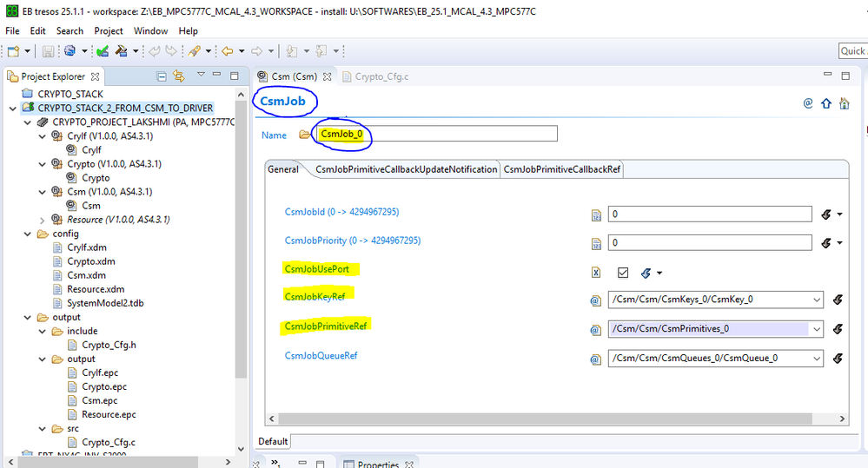Collapse all in Project Explorer toolbar
The width and height of the screenshot is (868, 468).
coord(161,76)
